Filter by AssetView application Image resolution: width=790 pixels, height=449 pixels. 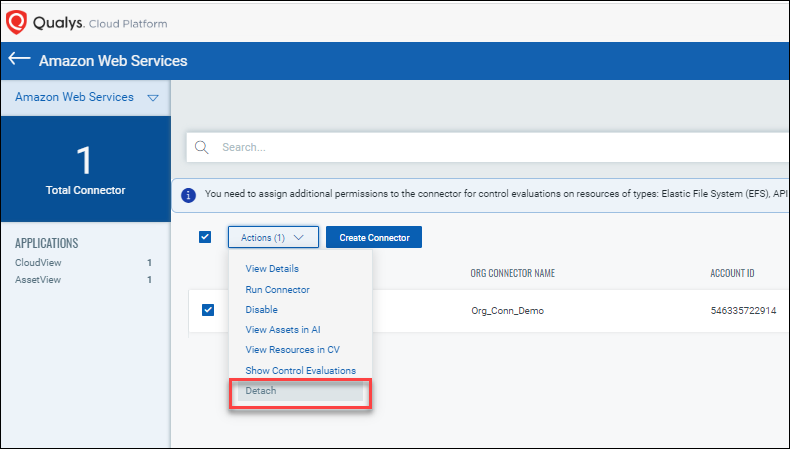[x=36, y=280]
